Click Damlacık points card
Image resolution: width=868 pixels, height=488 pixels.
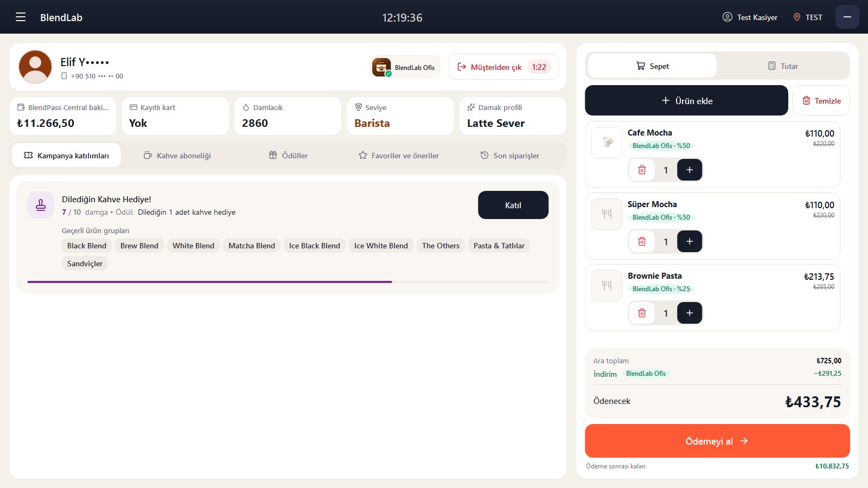pos(288,116)
